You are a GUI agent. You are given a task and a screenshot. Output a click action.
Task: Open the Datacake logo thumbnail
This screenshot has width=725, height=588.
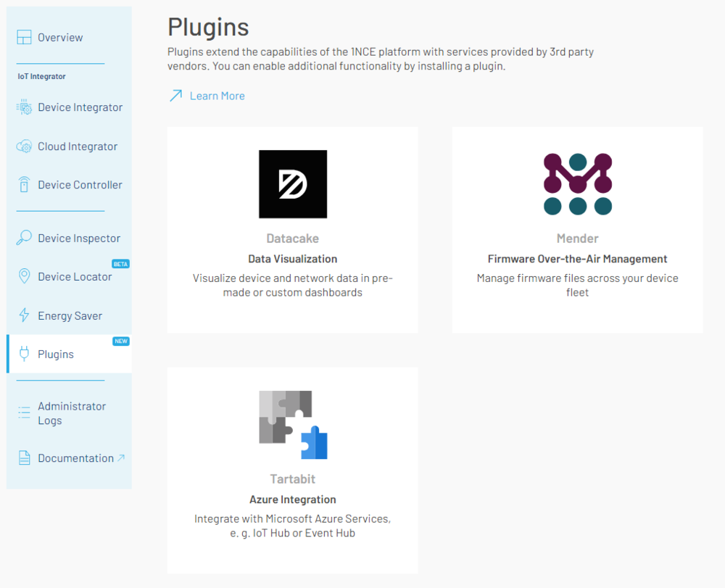point(293,184)
